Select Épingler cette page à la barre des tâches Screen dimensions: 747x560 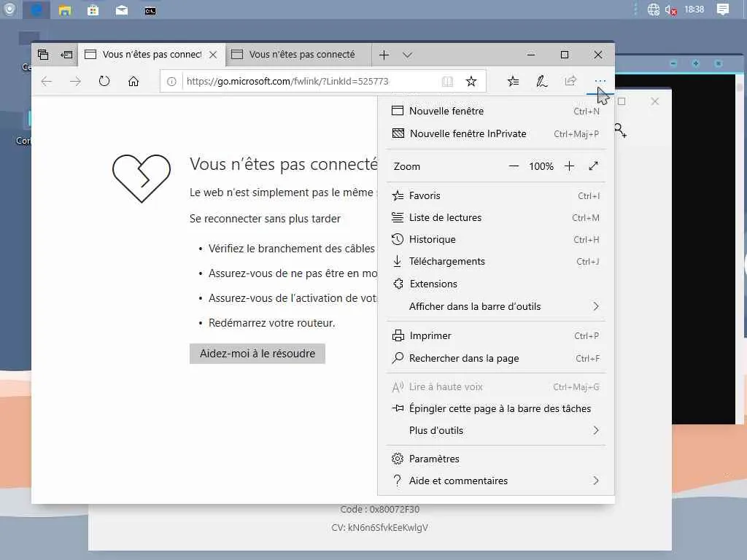[495, 408]
